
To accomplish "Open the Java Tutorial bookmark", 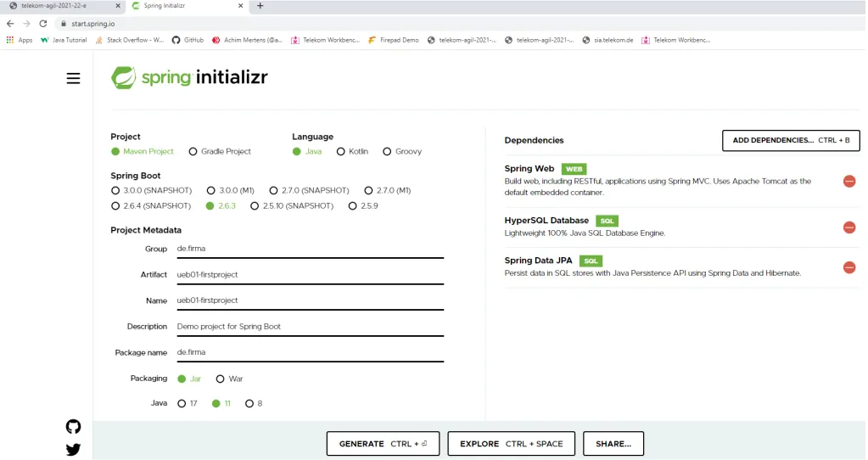I will (64, 40).
